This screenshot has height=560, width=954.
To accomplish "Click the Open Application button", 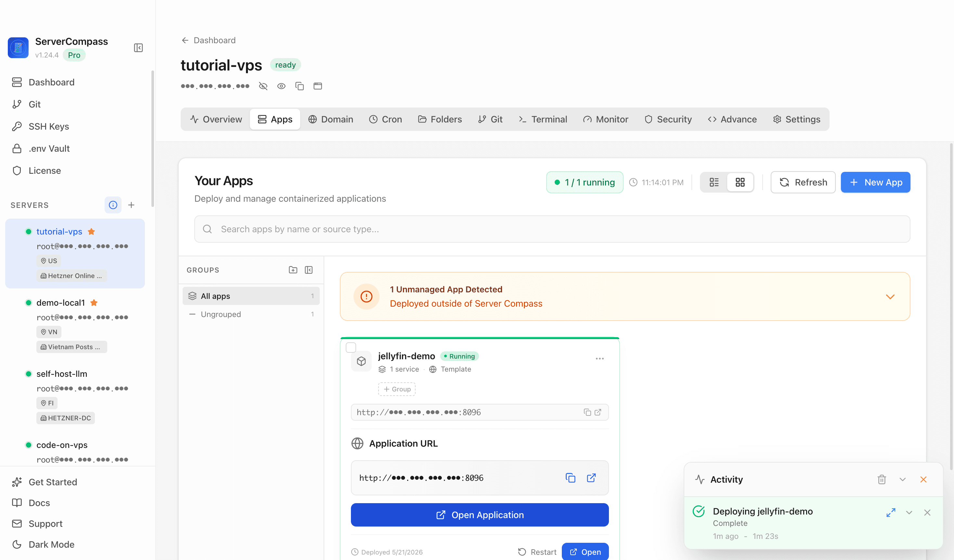I will coord(480,515).
